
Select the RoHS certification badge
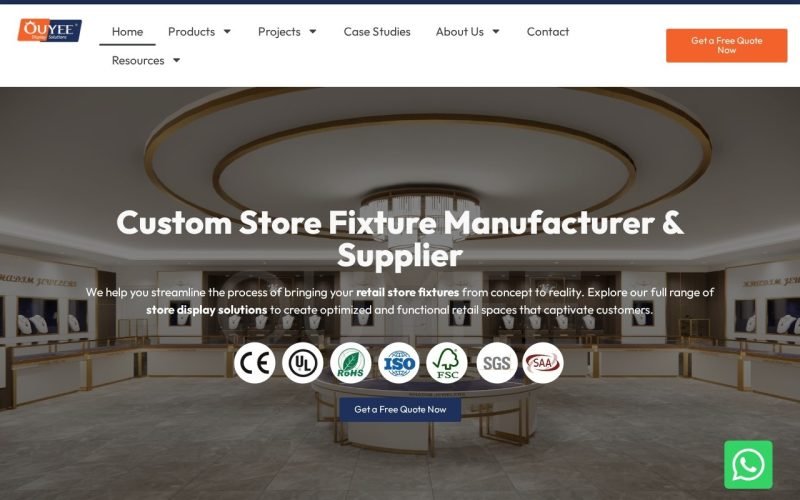click(x=351, y=363)
